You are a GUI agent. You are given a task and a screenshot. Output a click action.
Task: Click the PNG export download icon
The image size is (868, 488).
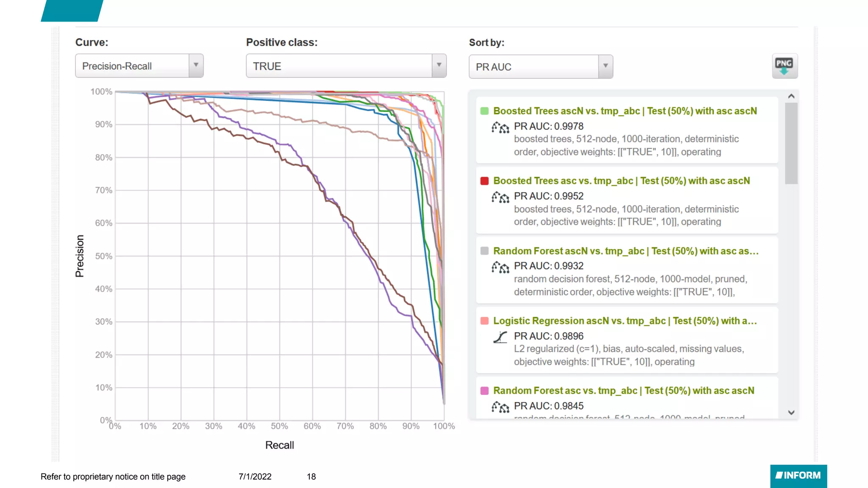coord(785,66)
